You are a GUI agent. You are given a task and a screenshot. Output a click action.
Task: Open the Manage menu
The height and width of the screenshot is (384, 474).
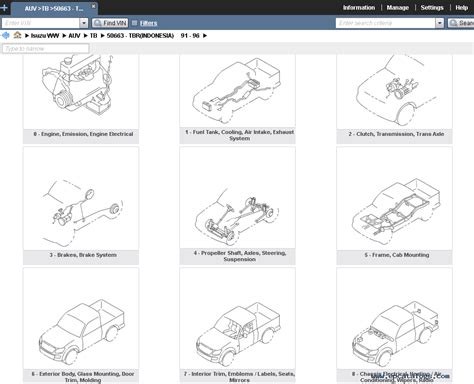397,8
